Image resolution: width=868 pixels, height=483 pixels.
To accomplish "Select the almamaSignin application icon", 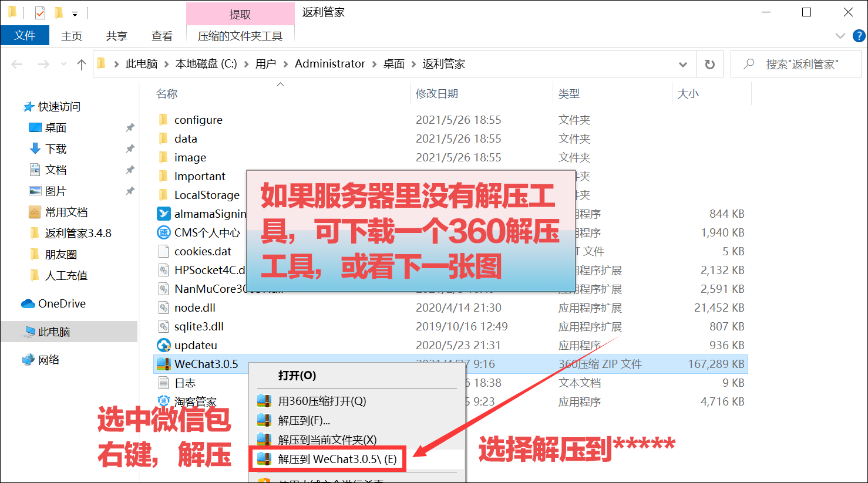I will coord(164,214).
